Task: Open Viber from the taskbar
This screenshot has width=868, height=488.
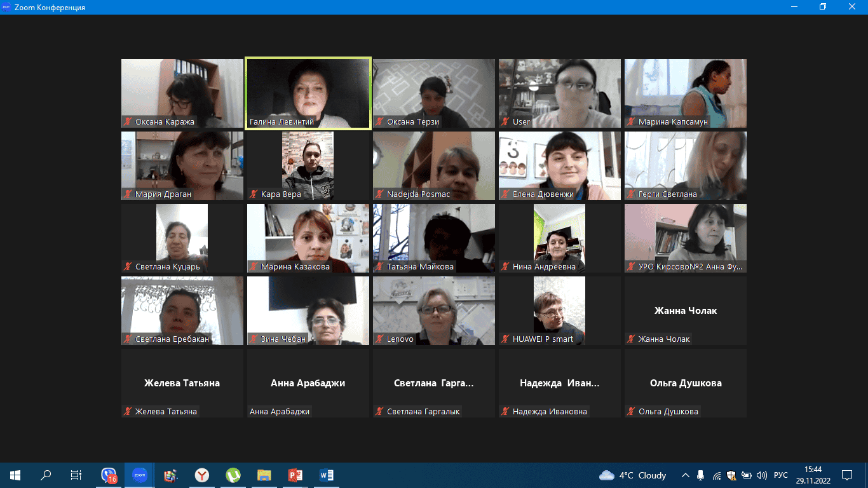Action: click(109, 475)
